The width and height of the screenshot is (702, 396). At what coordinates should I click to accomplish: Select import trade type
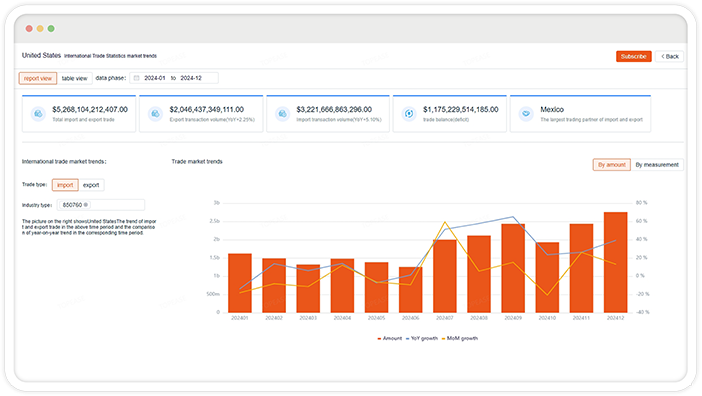65,185
